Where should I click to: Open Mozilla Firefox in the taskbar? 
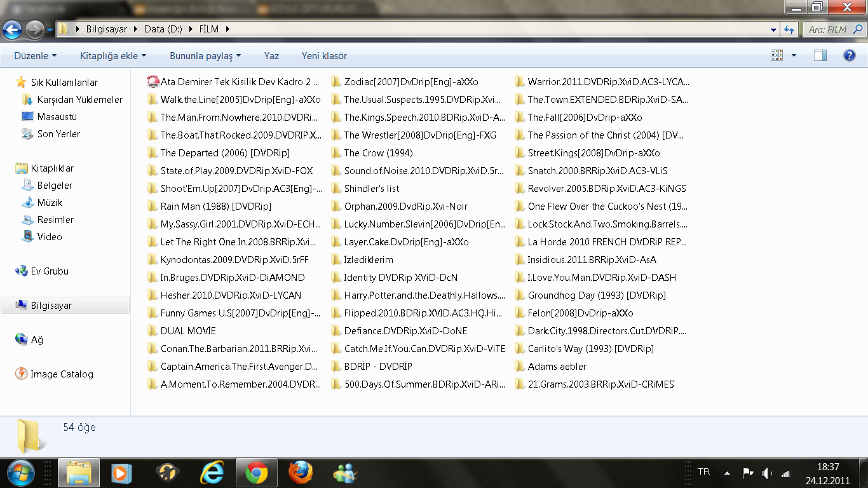(x=301, y=473)
